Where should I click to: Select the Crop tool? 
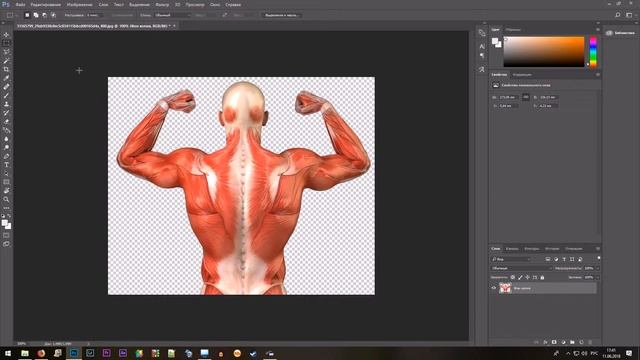tap(6, 69)
